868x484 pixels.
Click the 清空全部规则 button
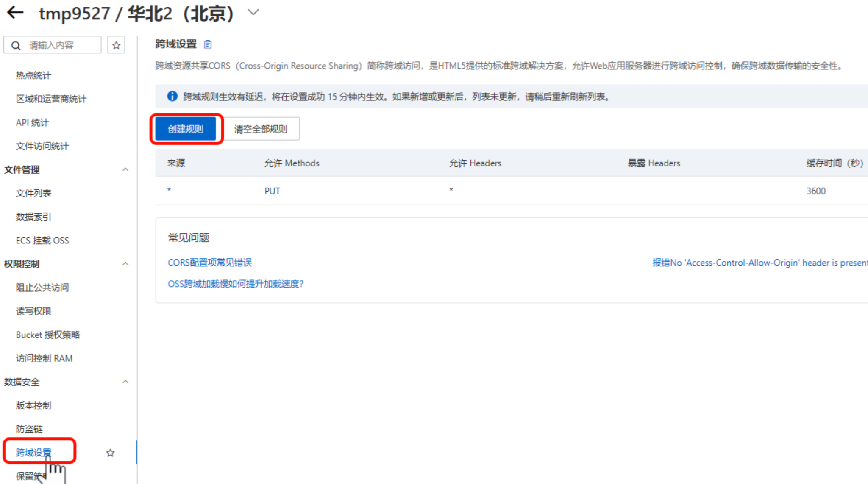pos(261,129)
